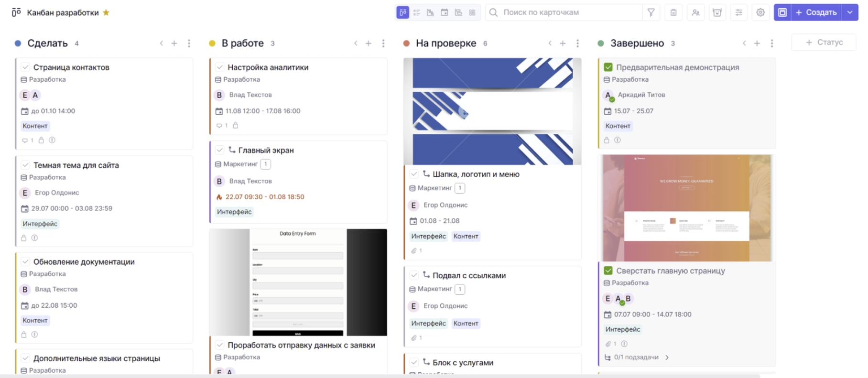Expand the 0/1 подзадачи subtasks list
The image size is (868, 378).
(x=667, y=357)
